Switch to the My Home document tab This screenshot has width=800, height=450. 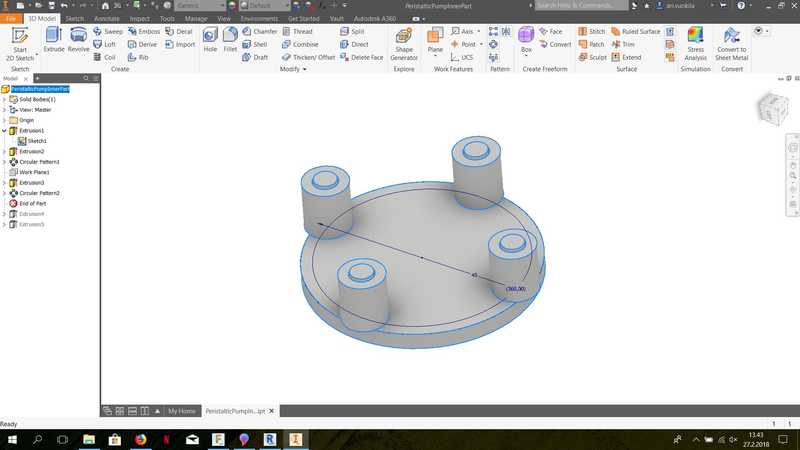click(182, 411)
